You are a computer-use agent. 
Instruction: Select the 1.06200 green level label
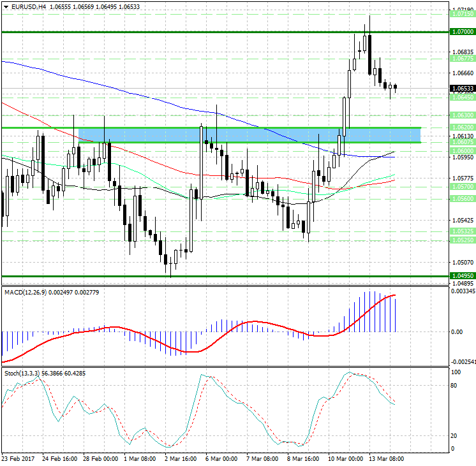pyautogui.click(x=461, y=127)
